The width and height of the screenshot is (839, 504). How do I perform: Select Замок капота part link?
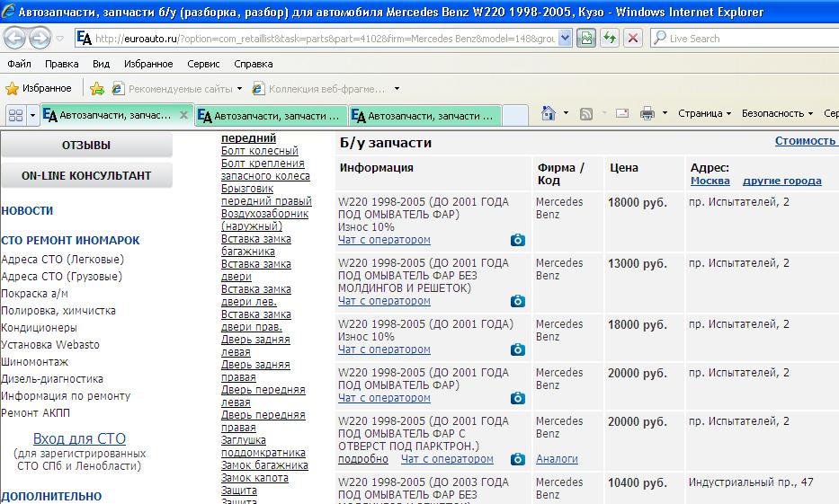[254, 478]
